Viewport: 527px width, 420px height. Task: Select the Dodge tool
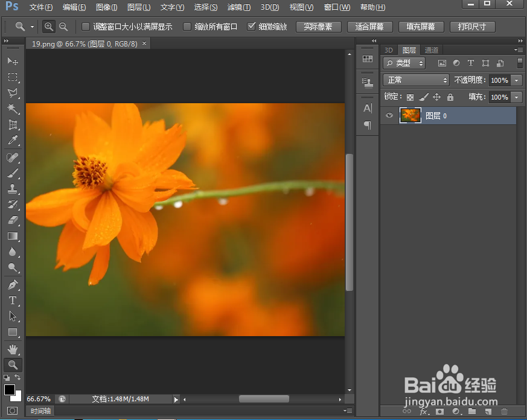click(x=13, y=267)
